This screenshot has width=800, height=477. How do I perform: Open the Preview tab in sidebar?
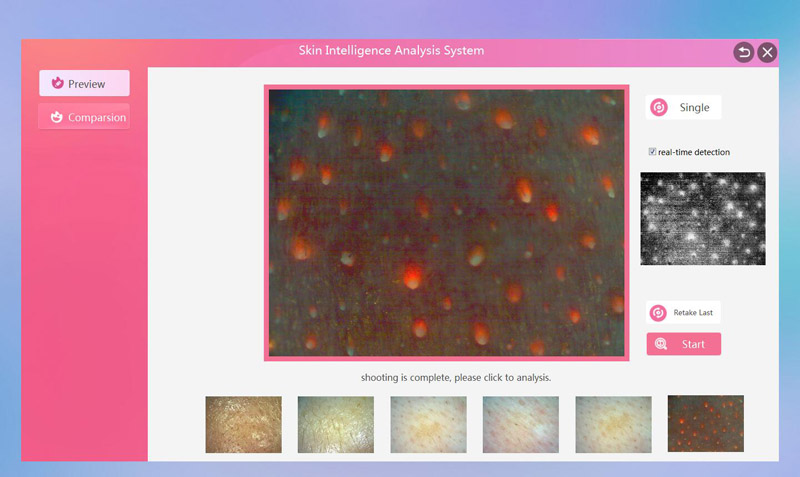pos(84,83)
